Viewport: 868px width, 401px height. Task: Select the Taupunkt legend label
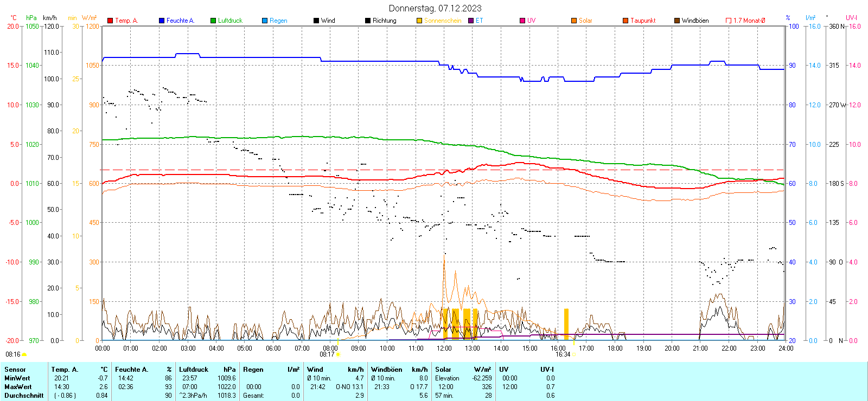pyautogui.click(x=643, y=21)
